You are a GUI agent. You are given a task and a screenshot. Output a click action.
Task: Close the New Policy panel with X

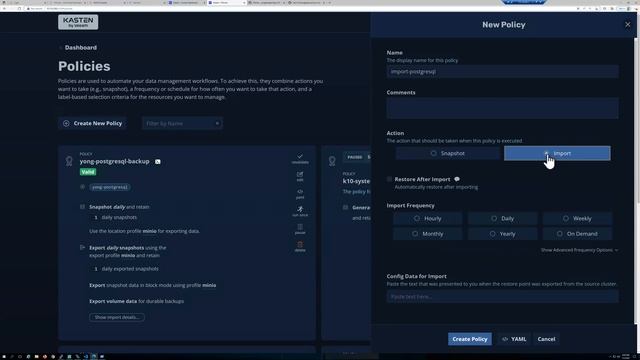pyautogui.click(x=627, y=24)
